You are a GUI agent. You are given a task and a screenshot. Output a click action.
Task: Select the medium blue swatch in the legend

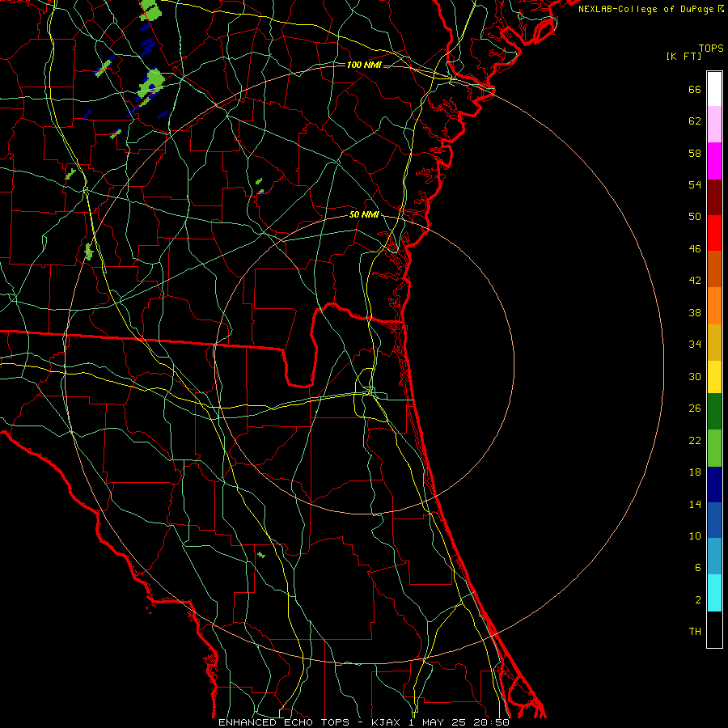point(714,520)
